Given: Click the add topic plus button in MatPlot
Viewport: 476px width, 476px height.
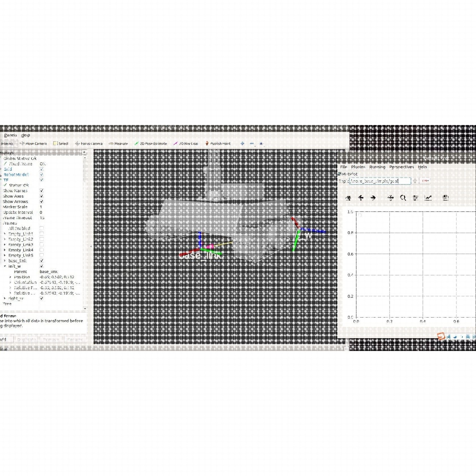Looking at the screenshot, I should click(x=415, y=181).
